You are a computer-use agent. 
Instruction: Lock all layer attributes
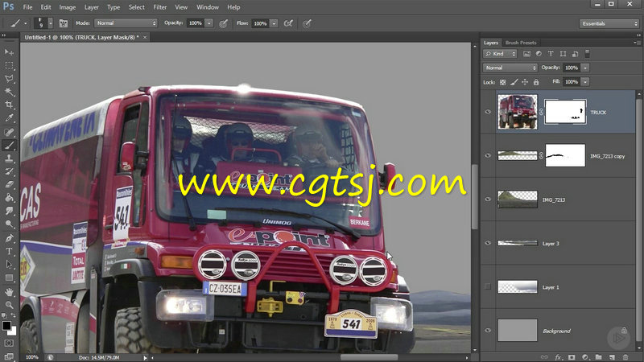[x=536, y=82]
